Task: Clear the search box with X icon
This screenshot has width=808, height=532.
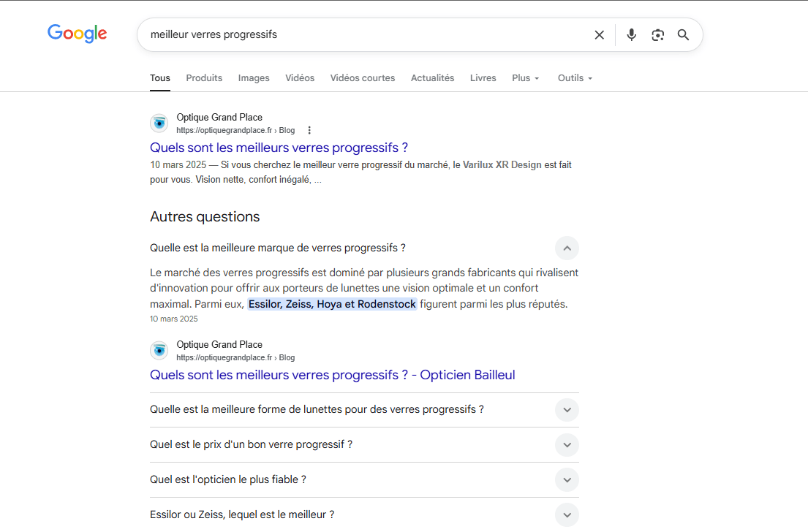Action: pos(600,35)
